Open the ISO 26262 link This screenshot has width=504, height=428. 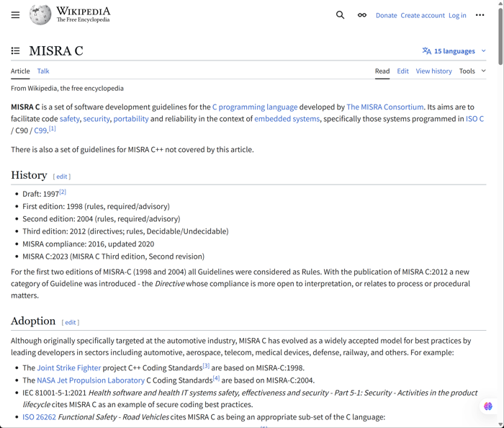pyautogui.click(x=39, y=417)
